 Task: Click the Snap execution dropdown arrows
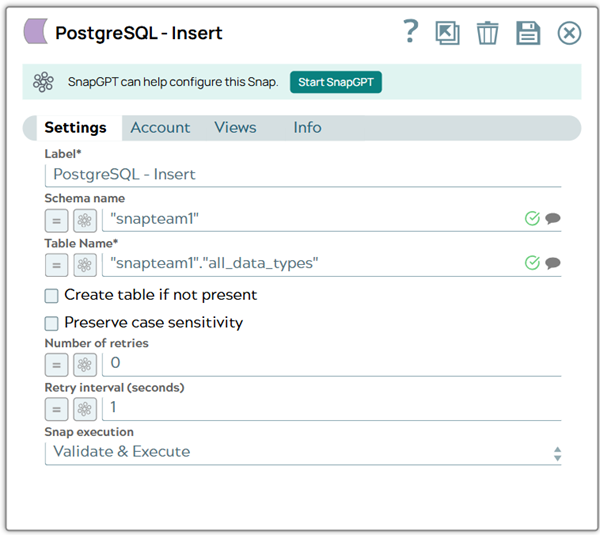[x=557, y=454]
